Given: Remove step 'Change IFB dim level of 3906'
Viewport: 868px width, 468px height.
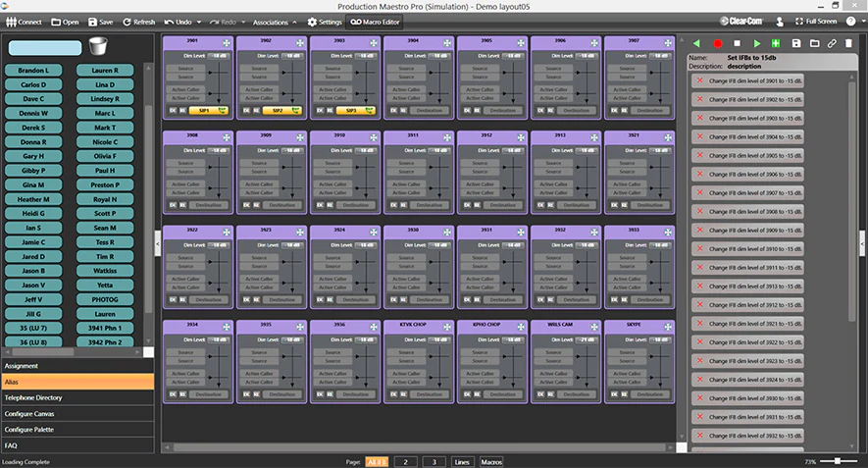Looking at the screenshot, I should tap(700, 174).
